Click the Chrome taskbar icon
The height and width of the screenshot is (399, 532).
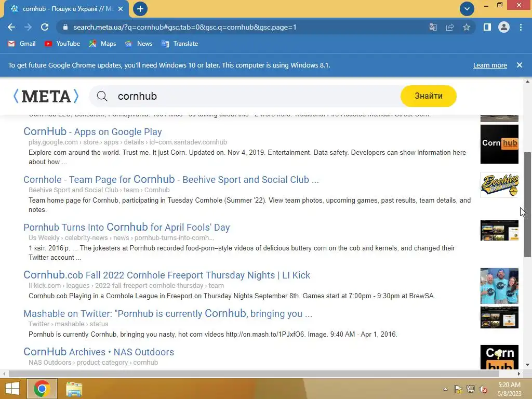pyautogui.click(x=42, y=389)
